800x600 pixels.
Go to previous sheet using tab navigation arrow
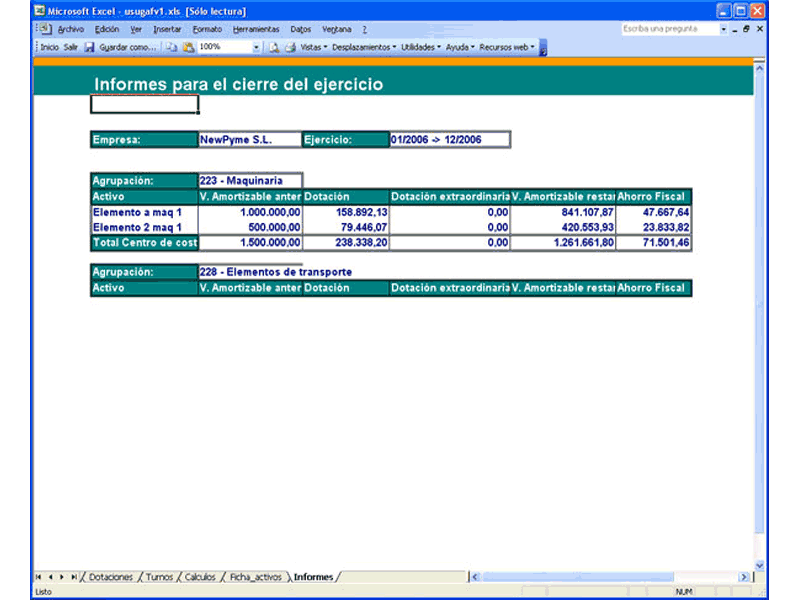[50, 577]
